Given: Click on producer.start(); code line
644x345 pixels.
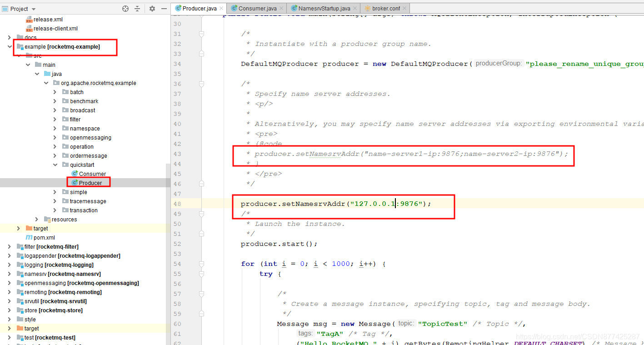Looking at the screenshot, I should tap(279, 244).
